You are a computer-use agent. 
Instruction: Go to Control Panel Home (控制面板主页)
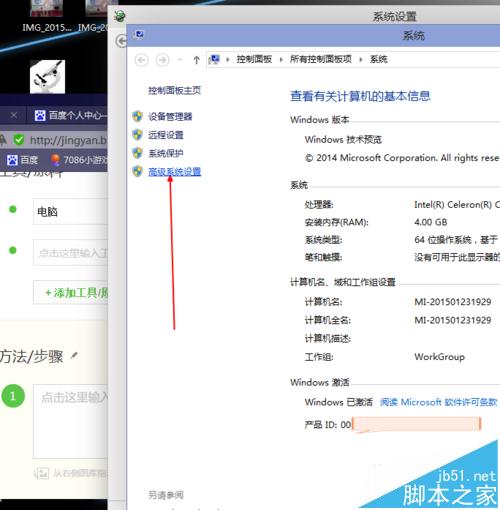[x=174, y=90]
